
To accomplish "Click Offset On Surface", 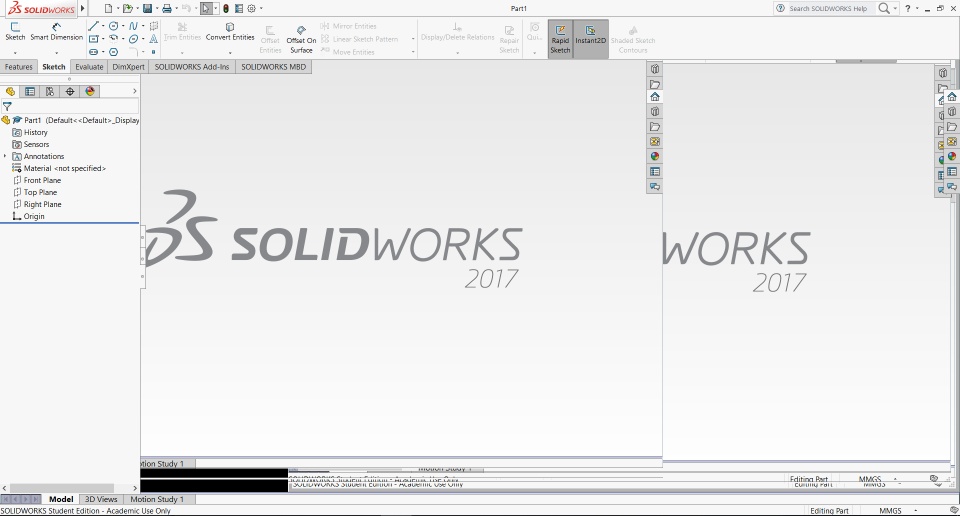I will 301,40.
